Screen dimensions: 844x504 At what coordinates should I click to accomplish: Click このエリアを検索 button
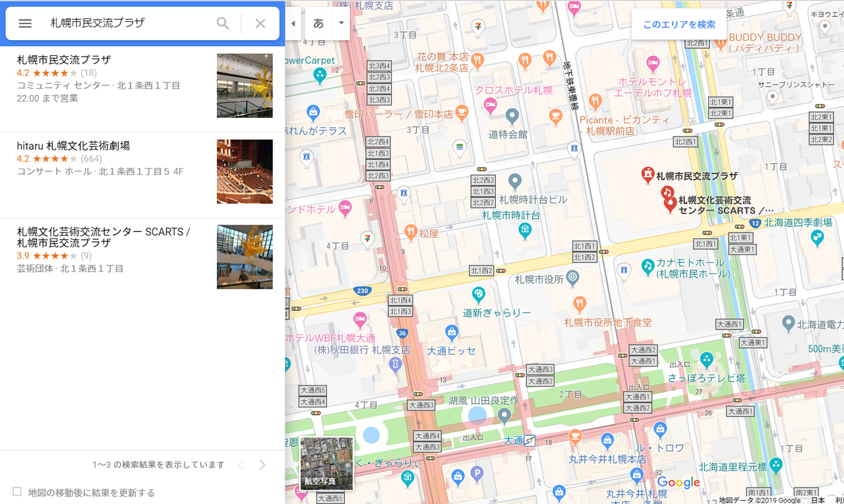click(x=679, y=24)
